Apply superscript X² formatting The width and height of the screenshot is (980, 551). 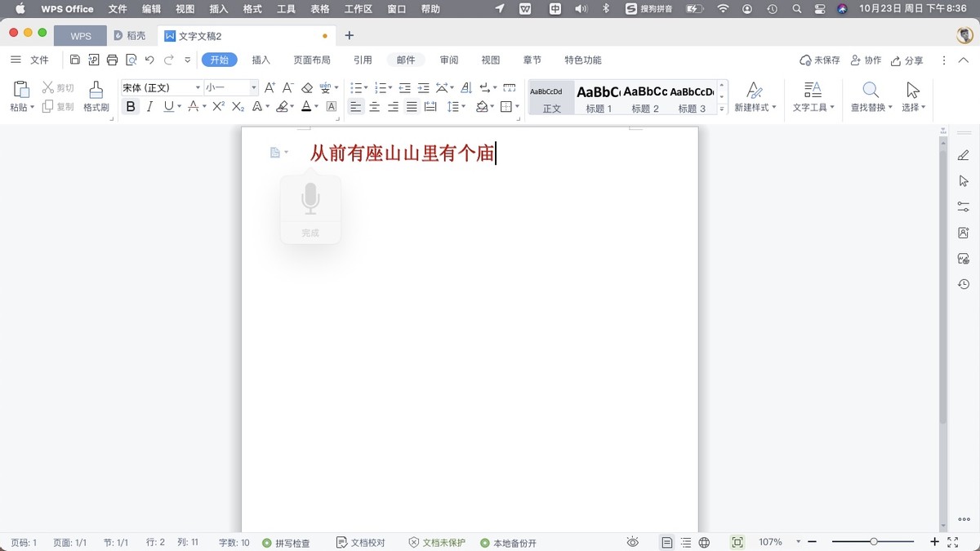[218, 107]
